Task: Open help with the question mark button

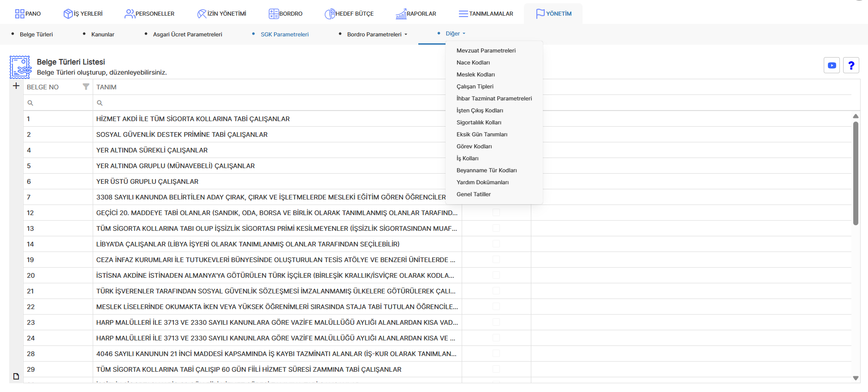Action: coord(851,65)
